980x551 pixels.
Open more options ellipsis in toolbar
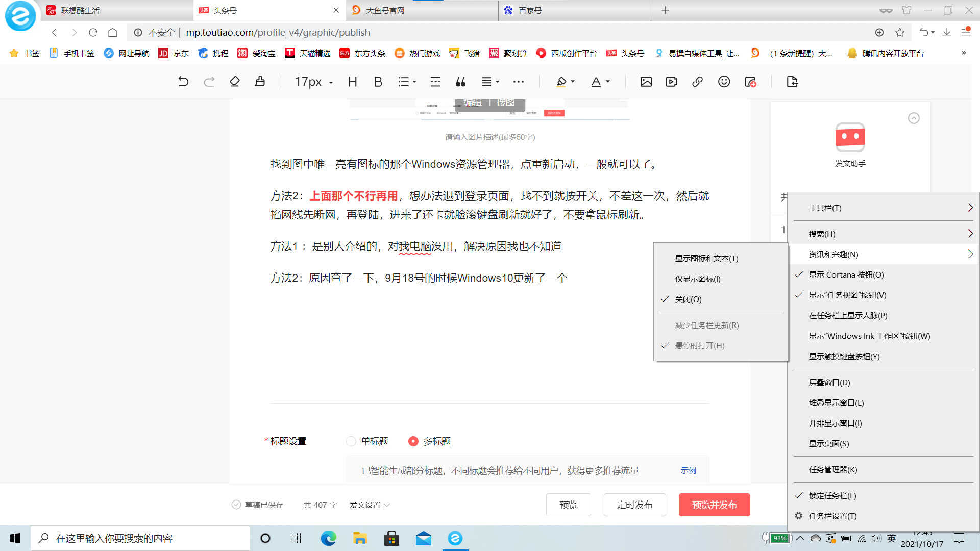point(518,82)
